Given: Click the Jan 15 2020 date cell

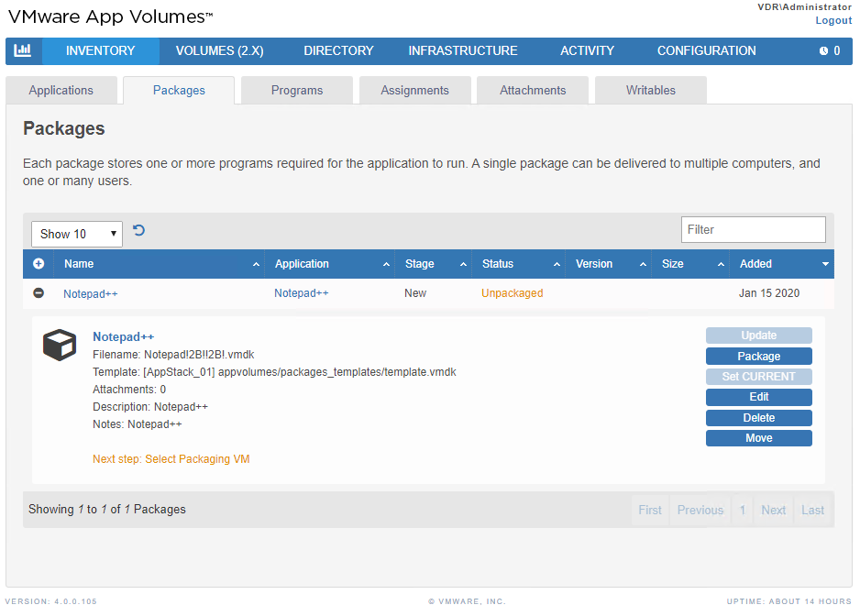Looking at the screenshot, I should (769, 293).
